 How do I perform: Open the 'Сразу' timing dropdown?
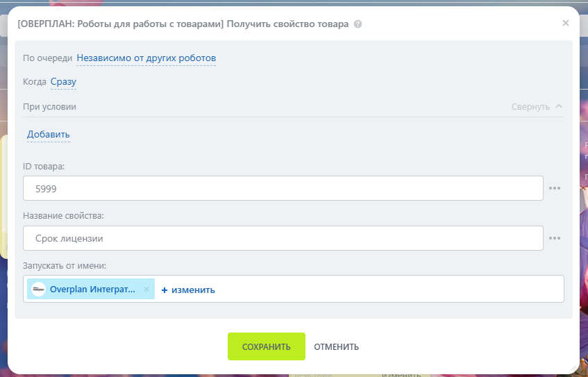[x=63, y=82]
